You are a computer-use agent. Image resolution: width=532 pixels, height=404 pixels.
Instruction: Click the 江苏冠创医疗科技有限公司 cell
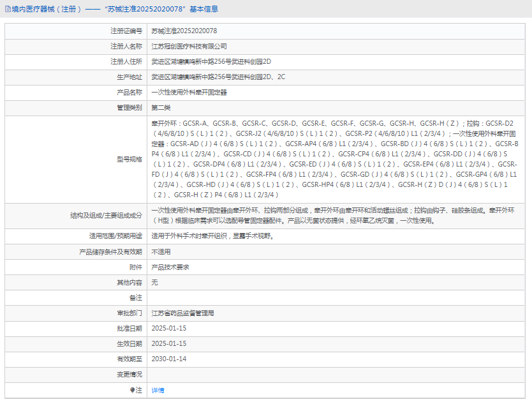coord(189,46)
